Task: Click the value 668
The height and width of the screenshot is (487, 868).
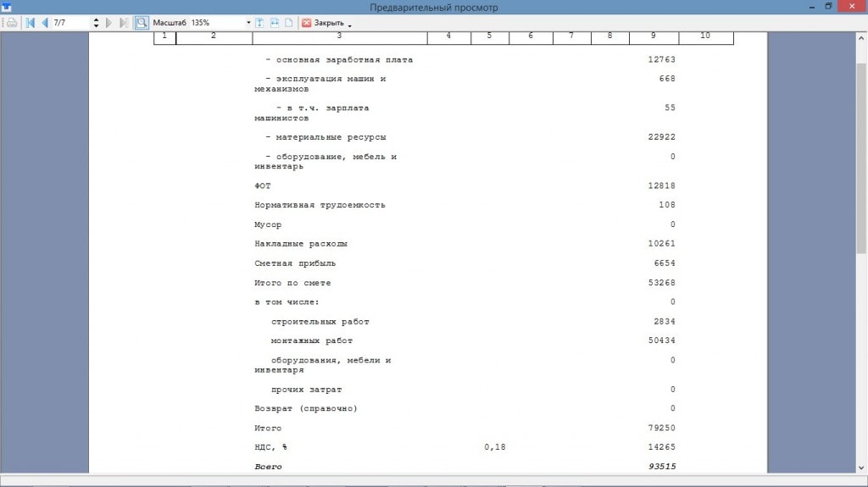Action: coord(667,79)
